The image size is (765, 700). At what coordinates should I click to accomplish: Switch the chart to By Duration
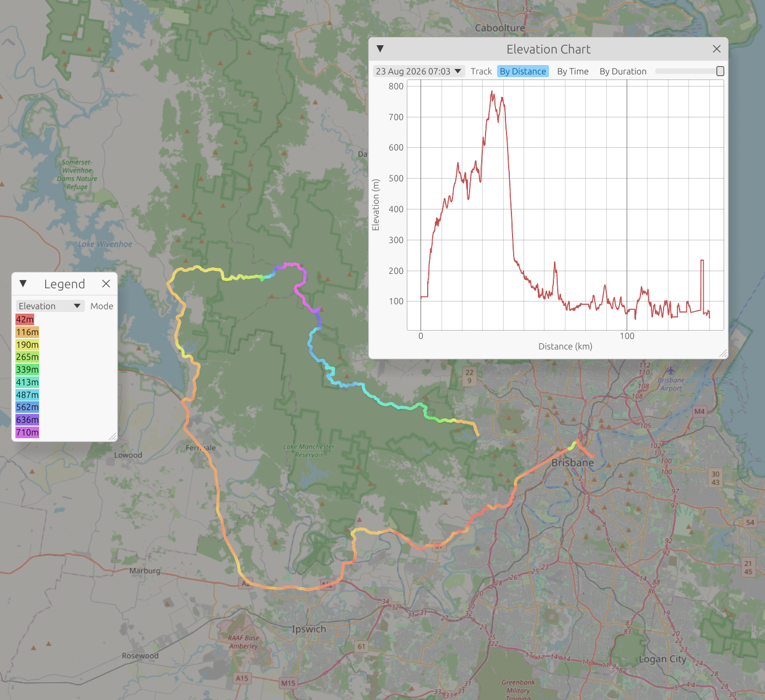pos(623,71)
